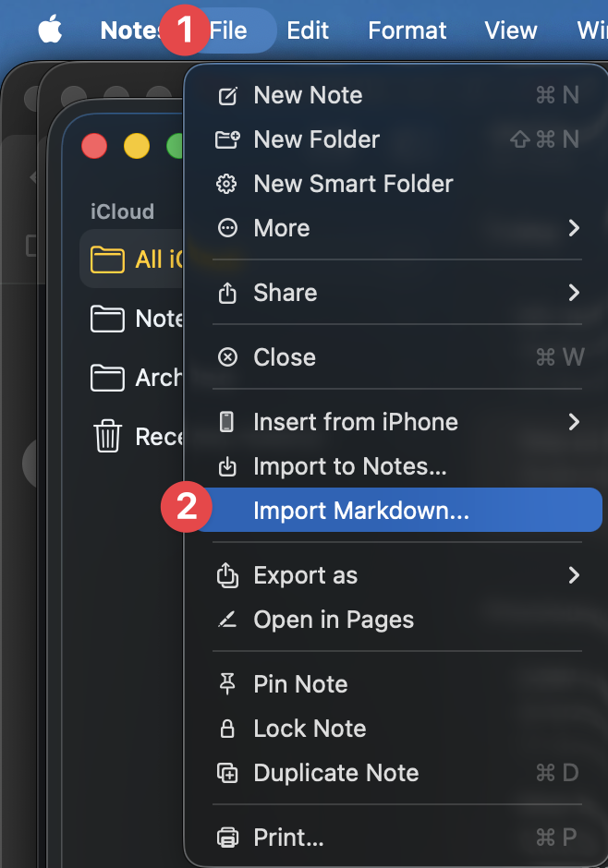Click the Print printer icon
The height and width of the screenshot is (868, 608).
coord(226,838)
